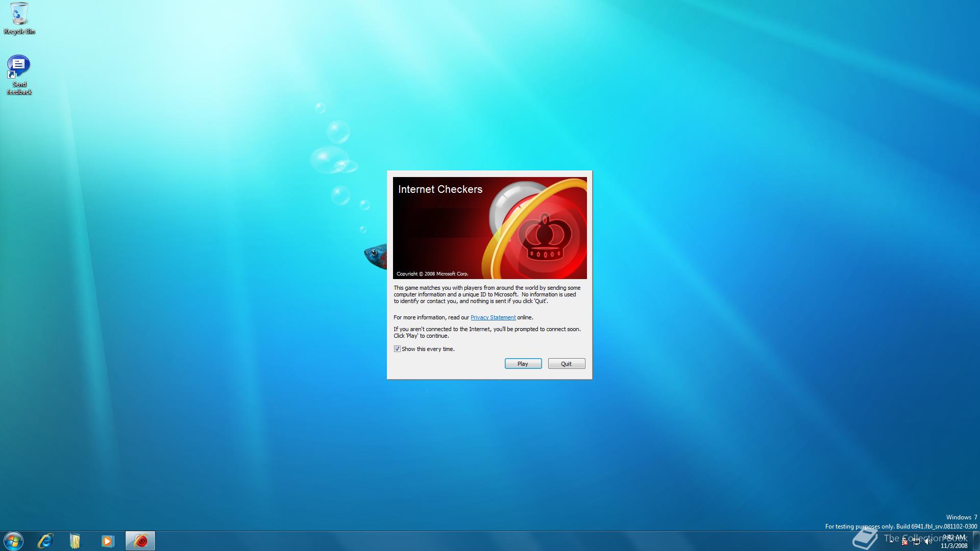Launch Internet Explorer from the taskbar

pyautogui.click(x=45, y=541)
